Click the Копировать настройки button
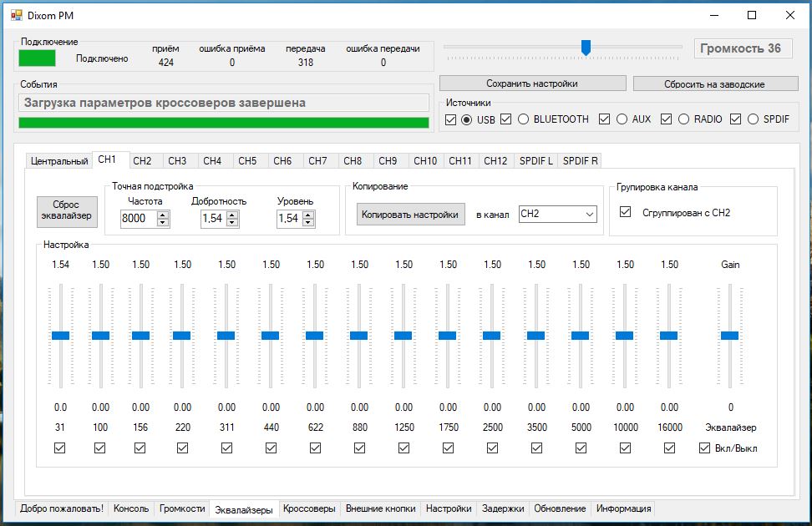 pyautogui.click(x=410, y=215)
